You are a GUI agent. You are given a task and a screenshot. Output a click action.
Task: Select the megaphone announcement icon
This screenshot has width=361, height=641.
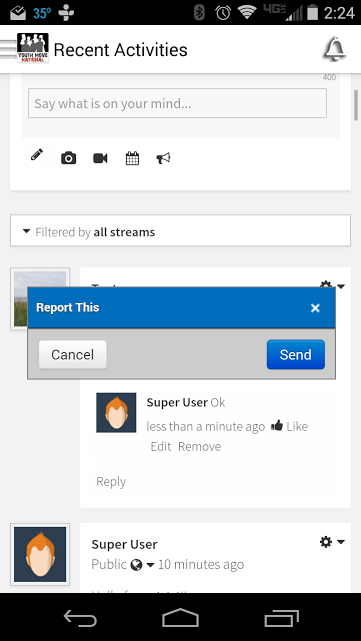(x=163, y=158)
